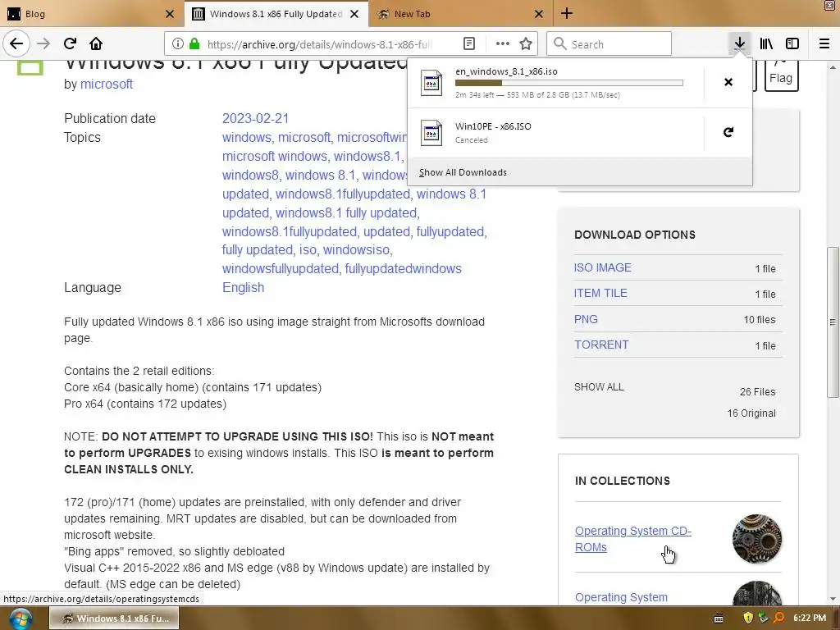Click the URL address field

[319, 44]
